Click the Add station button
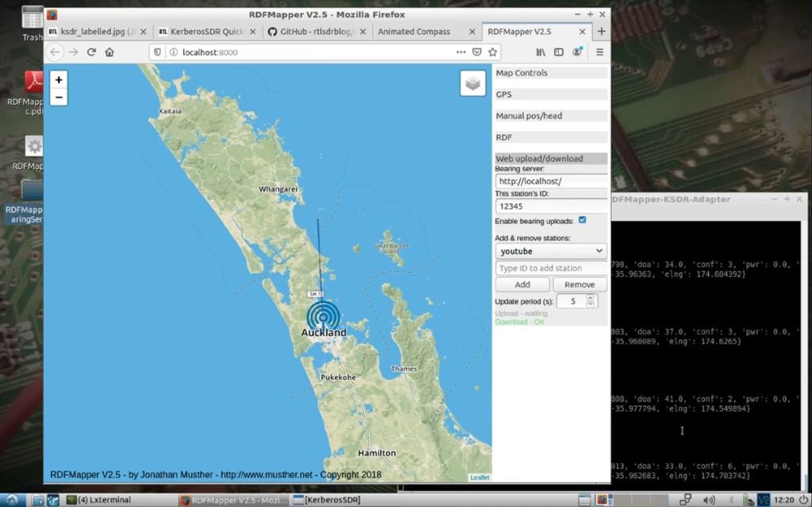This screenshot has height=507, width=812. (522, 285)
